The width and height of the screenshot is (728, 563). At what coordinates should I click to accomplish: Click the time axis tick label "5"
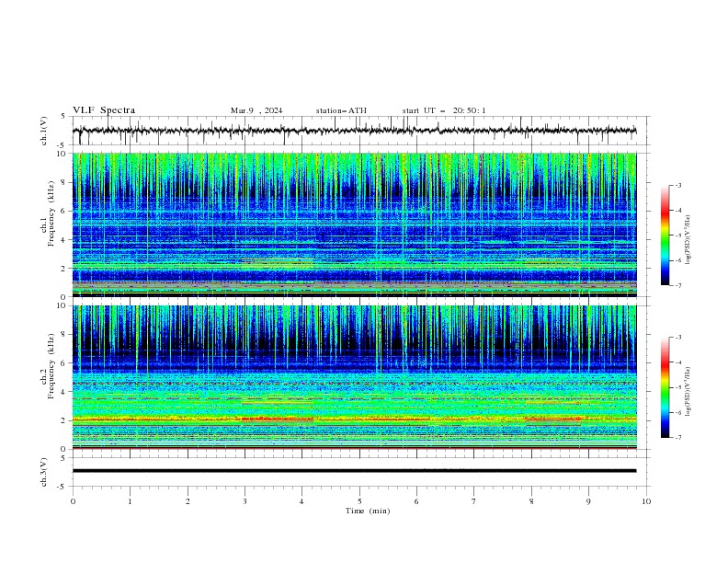(359, 501)
